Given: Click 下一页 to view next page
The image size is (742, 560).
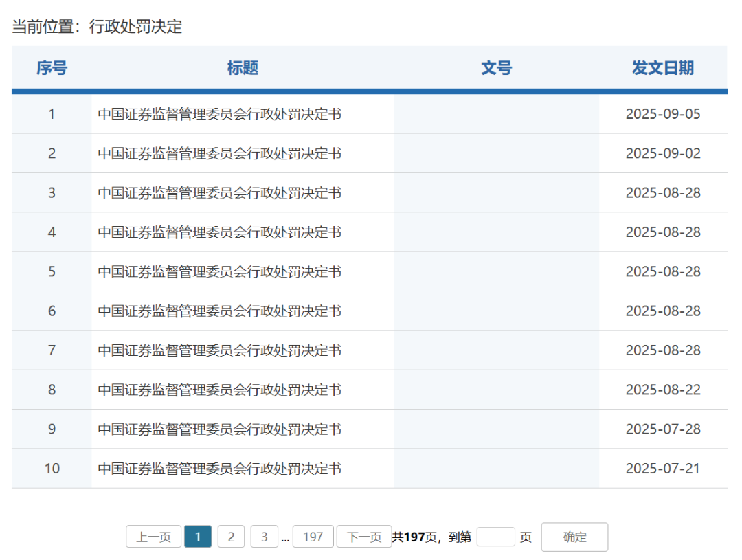Looking at the screenshot, I should pyautogui.click(x=363, y=537).
